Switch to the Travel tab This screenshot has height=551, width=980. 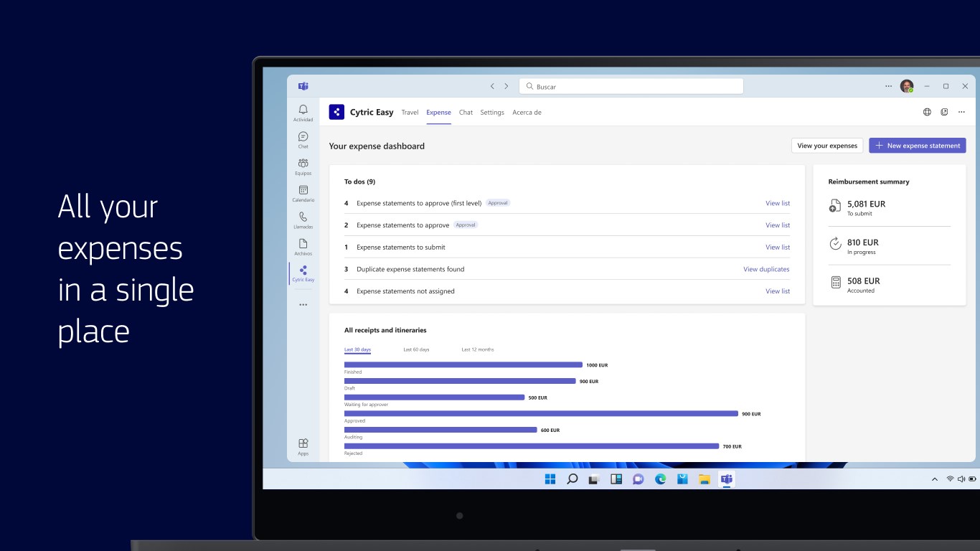[x=410, y=113]
